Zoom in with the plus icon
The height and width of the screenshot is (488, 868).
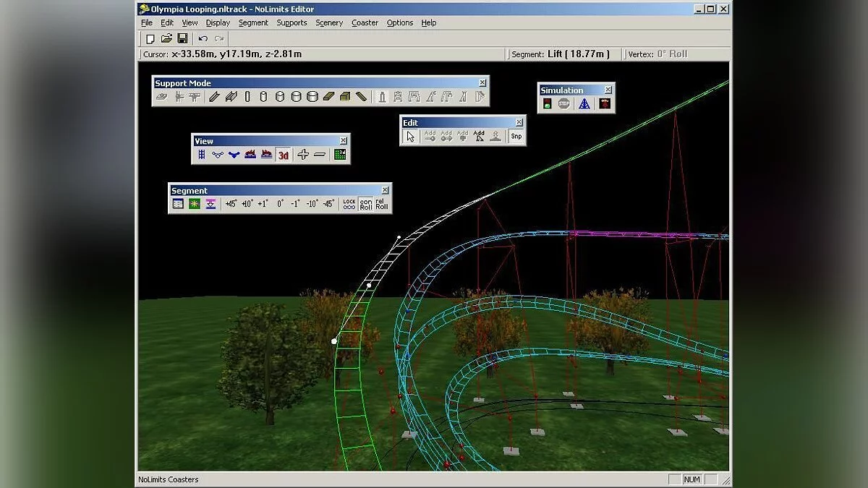pos(303,154)
